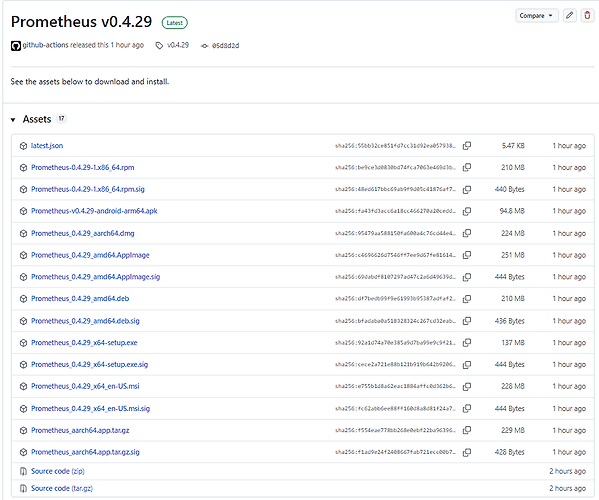Collapse the Assets section triangle
599x500 pixels.
pyautogui.click(x=13, y=120)
